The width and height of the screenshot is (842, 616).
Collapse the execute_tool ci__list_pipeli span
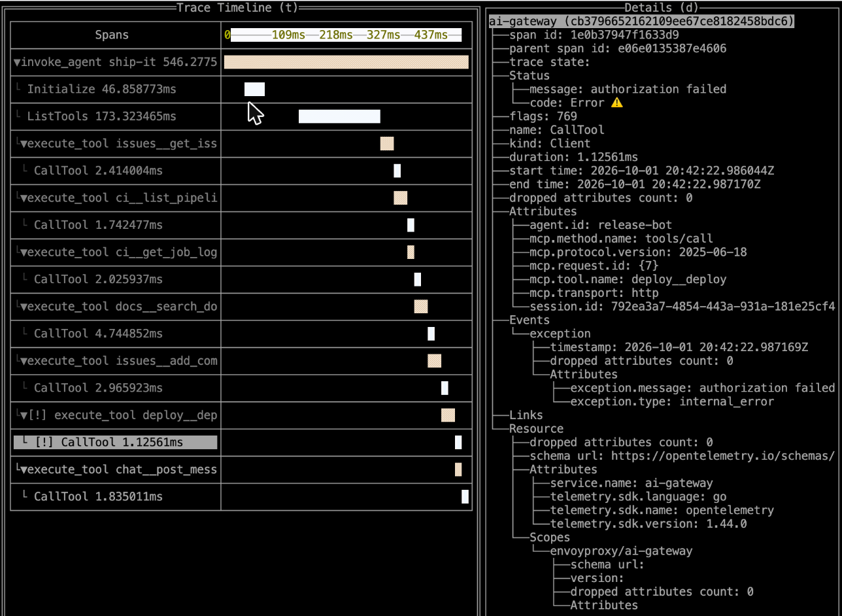point(24,198)
